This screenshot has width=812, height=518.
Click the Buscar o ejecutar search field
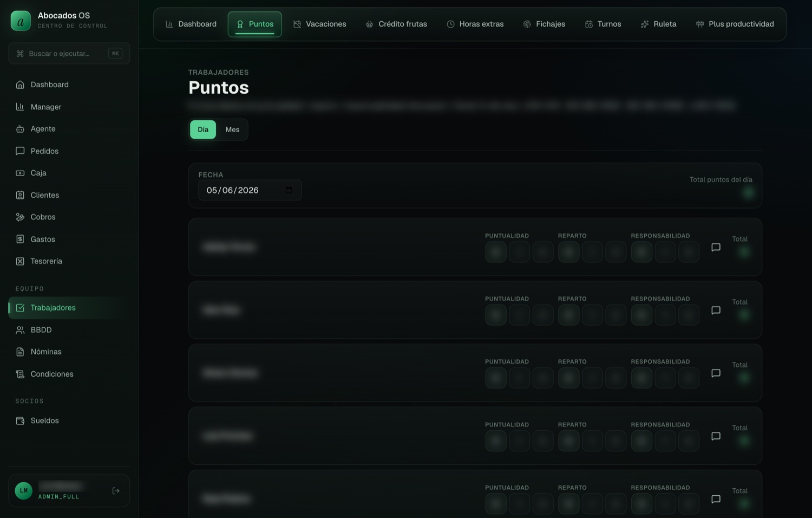click(x=69, y=53)
